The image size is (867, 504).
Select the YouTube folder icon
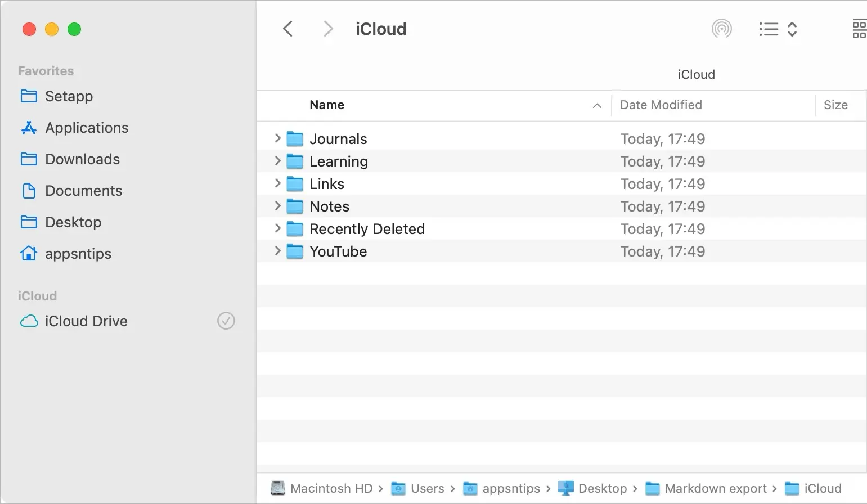(x=295, y=251)
